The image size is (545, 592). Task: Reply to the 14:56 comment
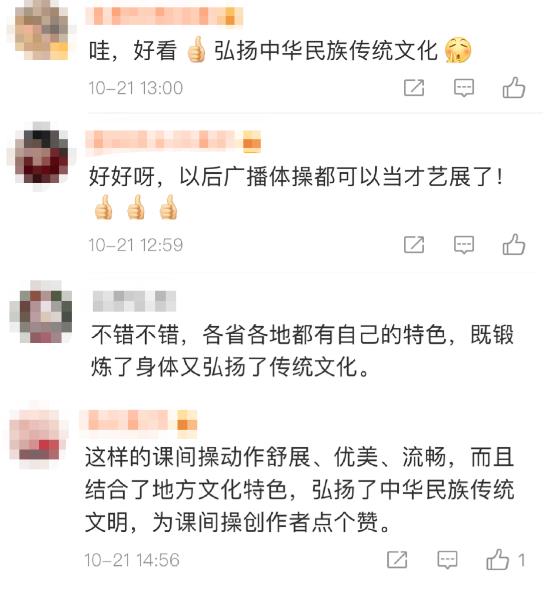[447, 560]
